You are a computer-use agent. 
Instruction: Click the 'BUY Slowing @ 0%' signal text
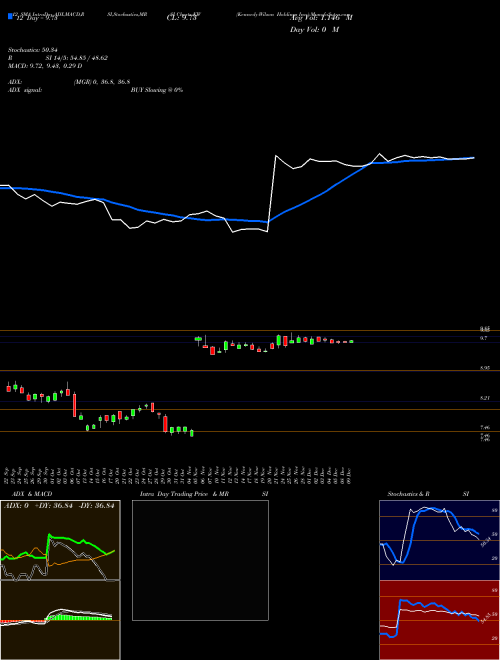[x=157, y=90]
